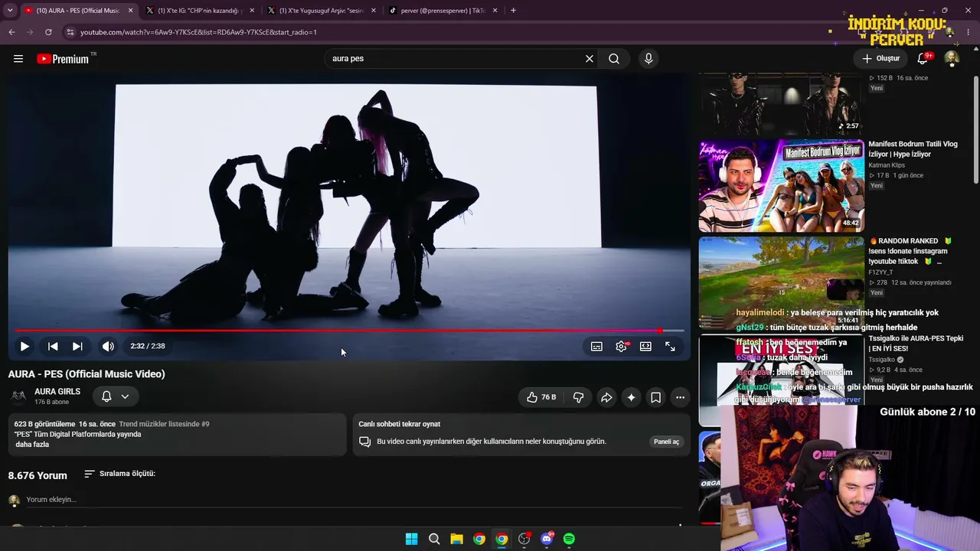Go back in browser history
Image resolution: width=980 pixels, height=551 pixels.
(x=11, y=32)
